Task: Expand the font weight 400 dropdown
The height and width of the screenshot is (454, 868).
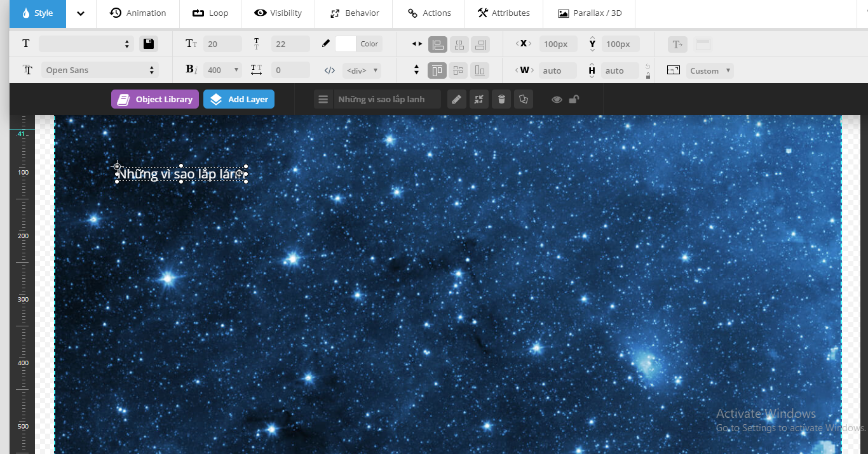Action: (223, 70)
